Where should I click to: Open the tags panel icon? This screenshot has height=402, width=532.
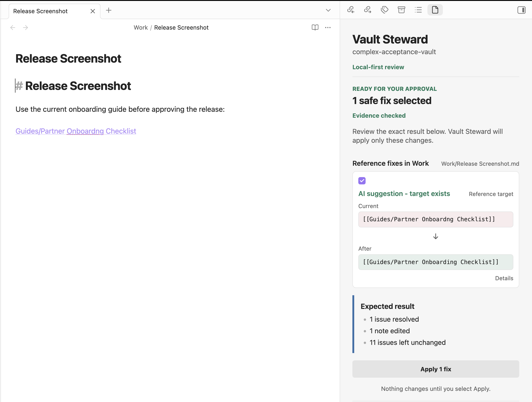[x=385, y=10]
